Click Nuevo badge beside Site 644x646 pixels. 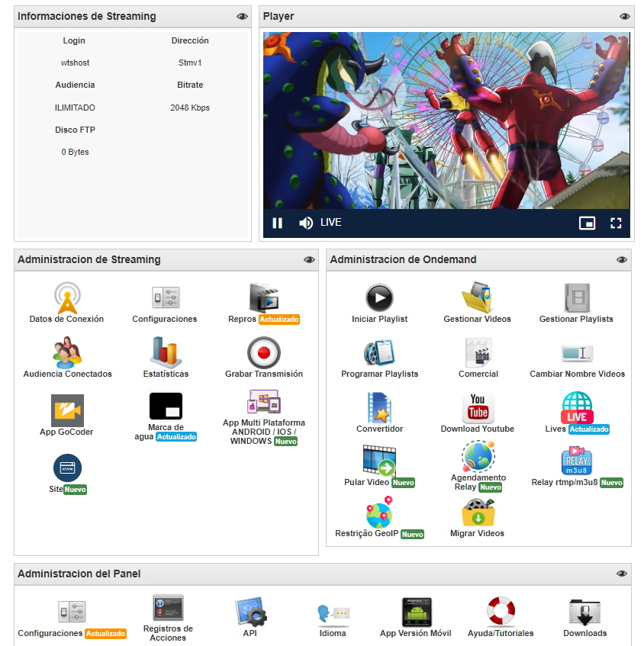75,490
